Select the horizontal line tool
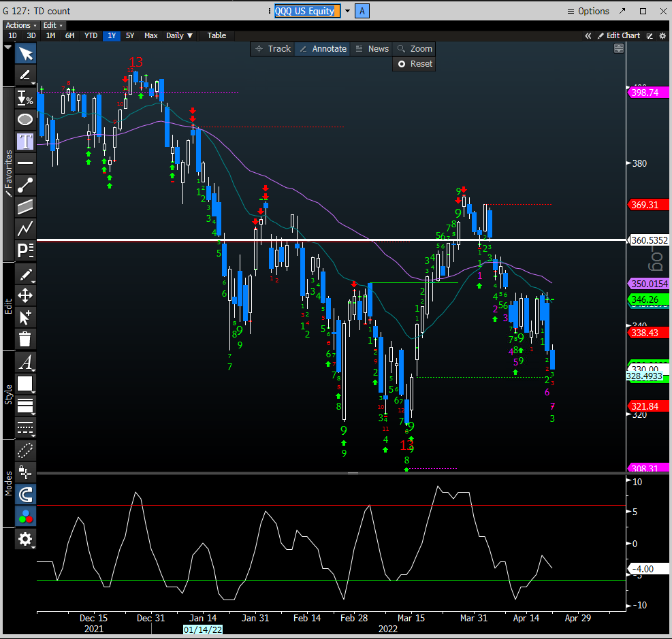Screen dimensions: 672x639 [25, 163]
